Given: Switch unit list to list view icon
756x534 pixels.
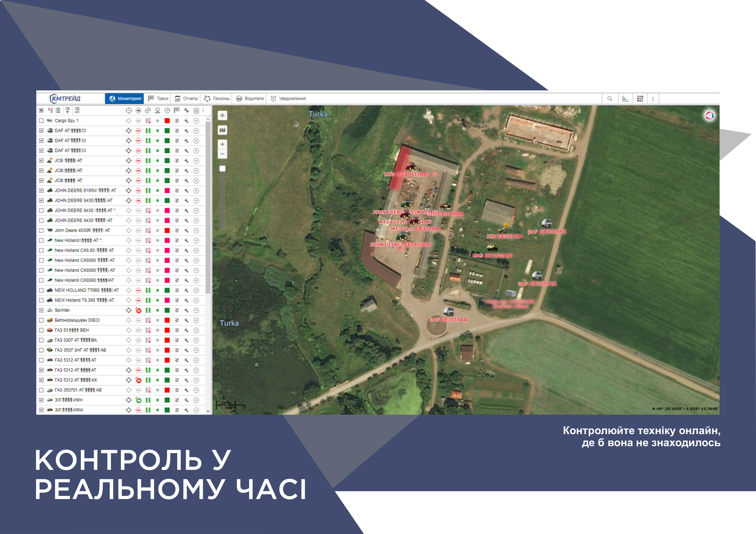Looking at the screenshot, I should point(58,110).
